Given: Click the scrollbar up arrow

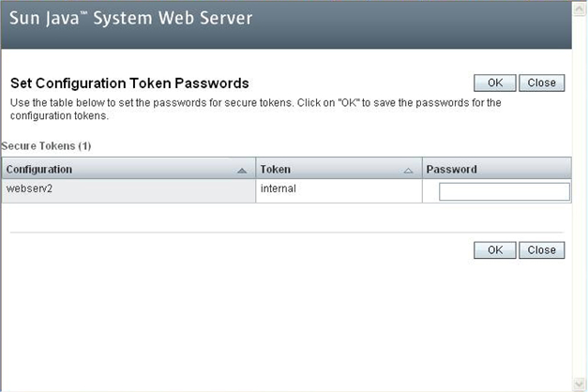Looking at the screenshot, I should pyautogui.click(x=580, y=9).
